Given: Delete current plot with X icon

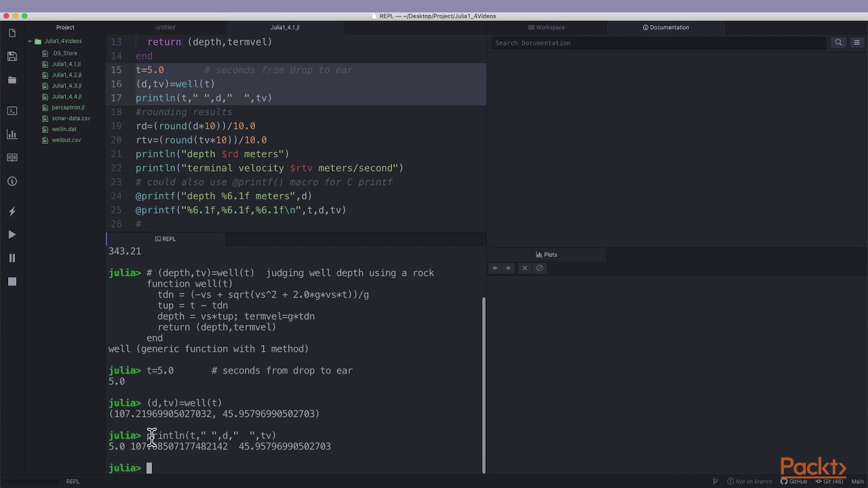Looking at the screenshot, I should coord(524,268).
